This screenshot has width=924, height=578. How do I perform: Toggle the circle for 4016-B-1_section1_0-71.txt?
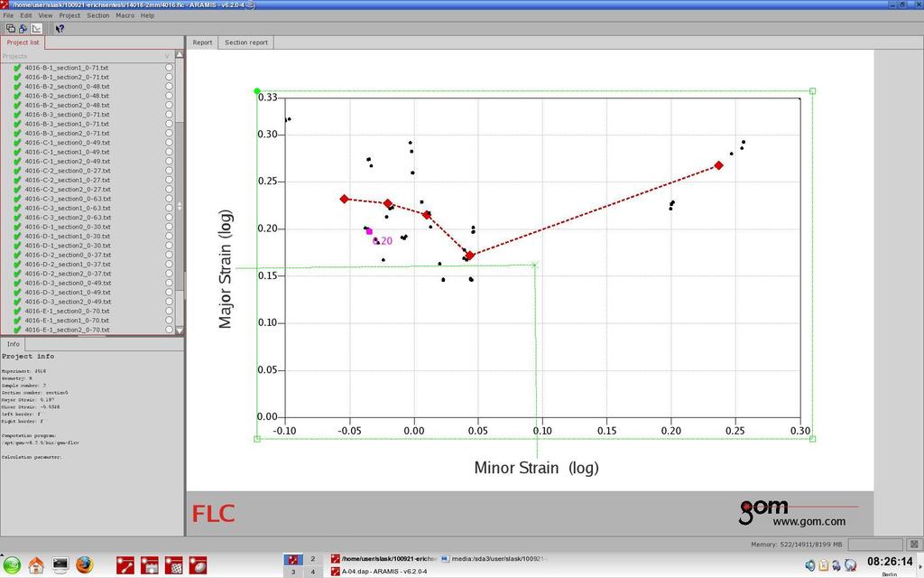click(169, 68)
